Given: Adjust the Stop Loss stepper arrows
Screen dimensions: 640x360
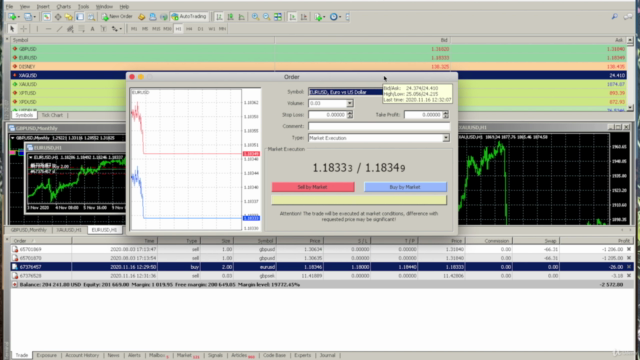Looking at the screenshot, I should tap(350, 115).
